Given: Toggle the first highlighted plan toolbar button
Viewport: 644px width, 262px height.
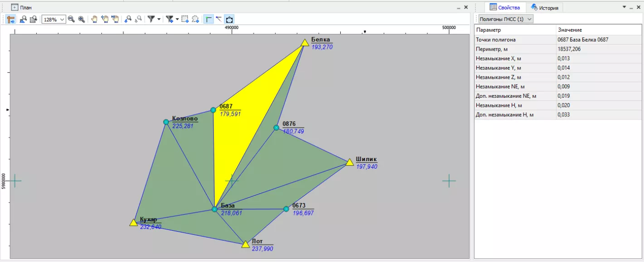Looking at the screenshot, I should click(11, 19).
